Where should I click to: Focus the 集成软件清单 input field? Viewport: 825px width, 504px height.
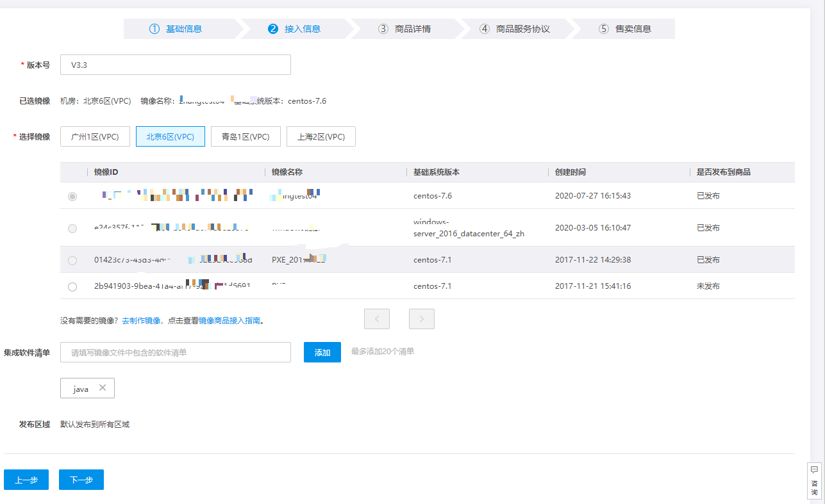pos(176,352)
